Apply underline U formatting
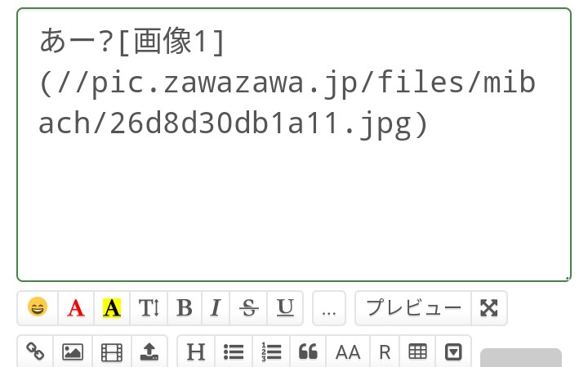The height and width of the screenshot is (367, 588). (x=285, y=307)
